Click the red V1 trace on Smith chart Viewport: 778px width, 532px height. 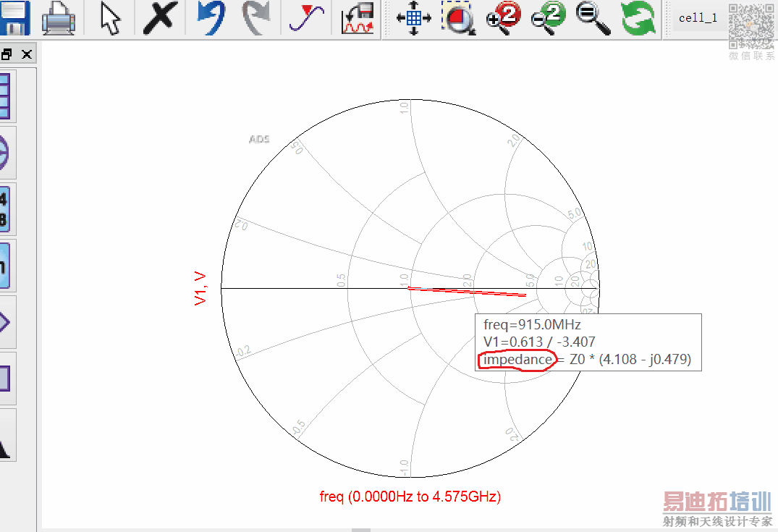tap(466, 291)
